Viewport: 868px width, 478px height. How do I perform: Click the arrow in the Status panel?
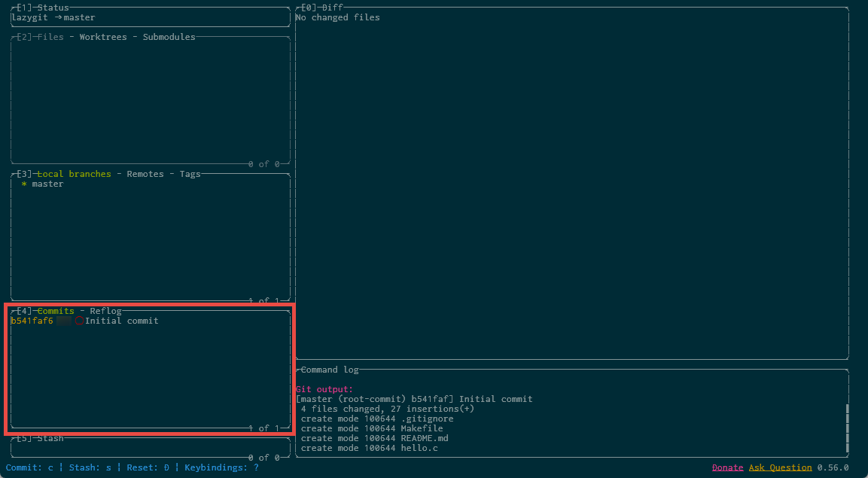tap(58, 17)
